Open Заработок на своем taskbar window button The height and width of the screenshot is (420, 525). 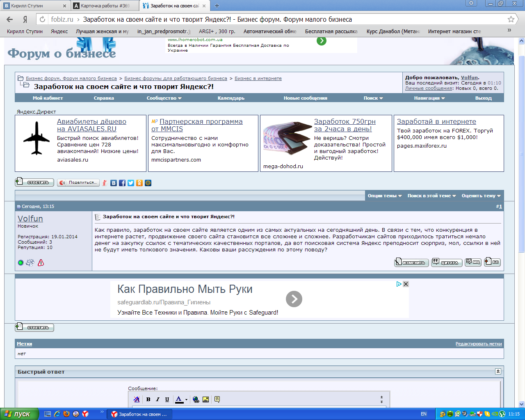pyautogui.click(x=139, y=414)
